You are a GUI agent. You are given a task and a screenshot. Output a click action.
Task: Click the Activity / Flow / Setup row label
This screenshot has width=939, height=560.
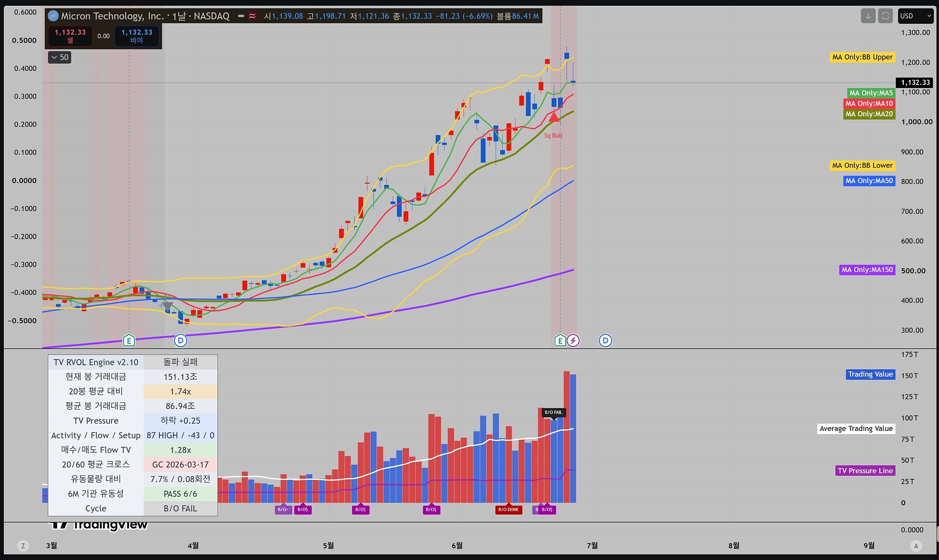96,435
